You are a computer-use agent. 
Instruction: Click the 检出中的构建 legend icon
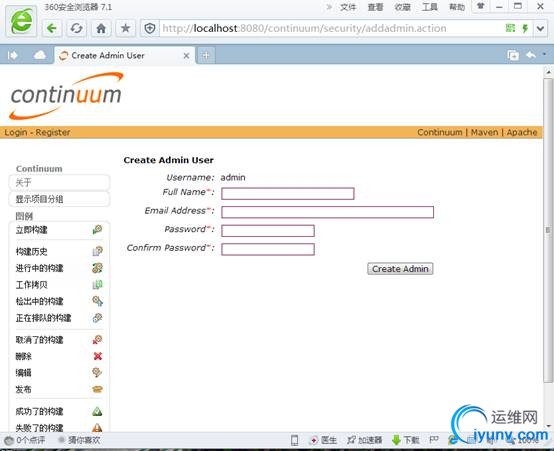click(97, 301)
